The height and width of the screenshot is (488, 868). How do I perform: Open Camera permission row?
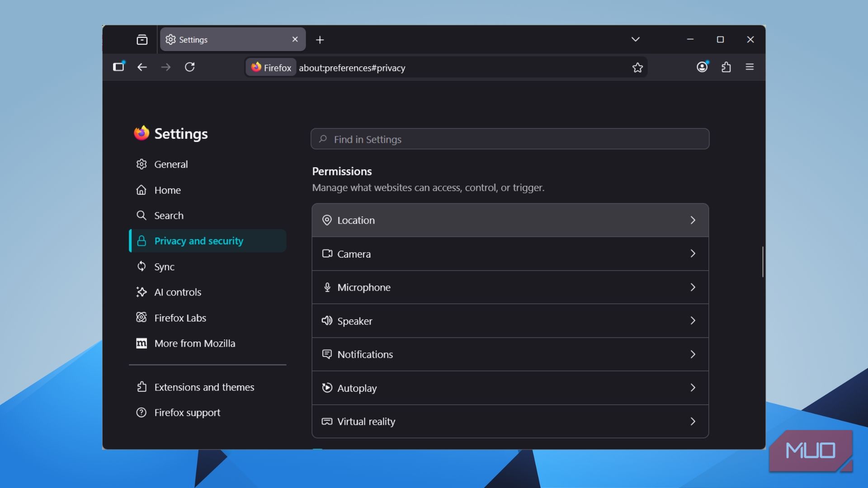tap(510, 254)
